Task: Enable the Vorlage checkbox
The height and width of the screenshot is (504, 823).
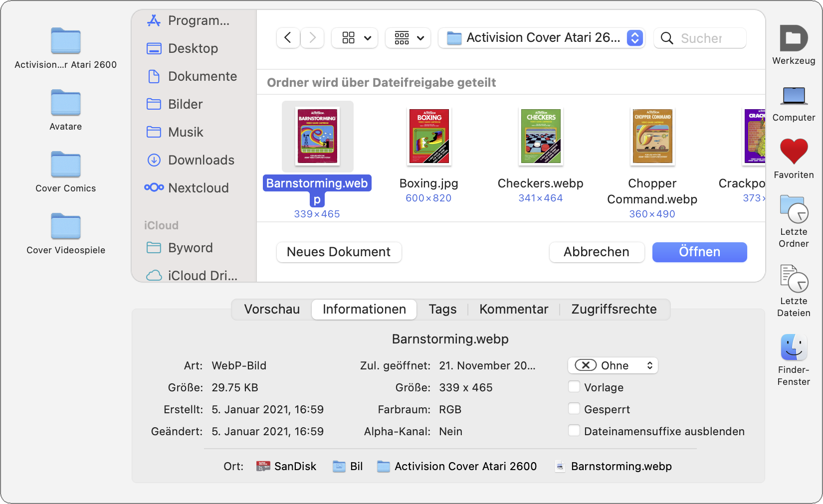Action: [574, 387]
